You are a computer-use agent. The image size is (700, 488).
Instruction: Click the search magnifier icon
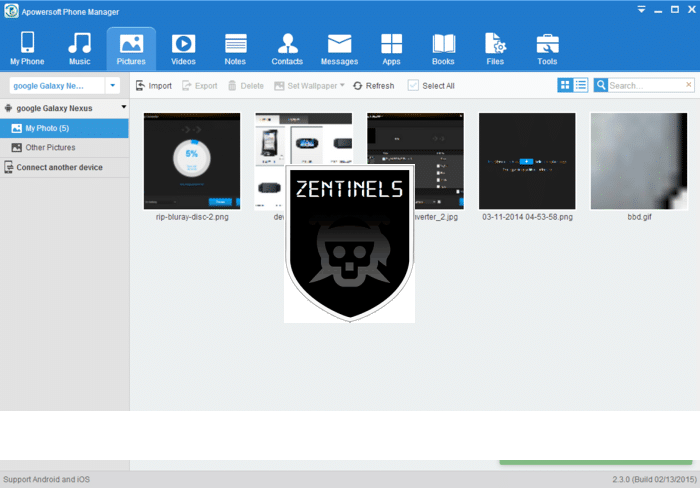point(601,85)
